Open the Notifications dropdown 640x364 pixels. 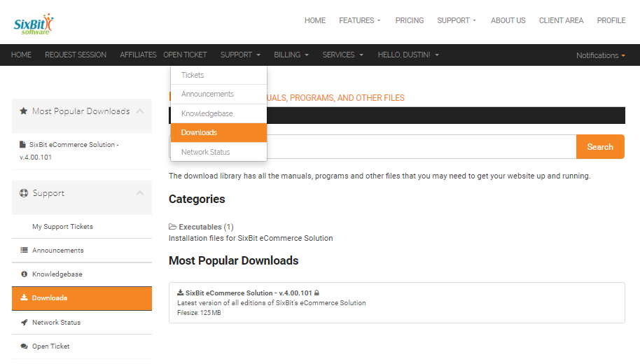601,55
